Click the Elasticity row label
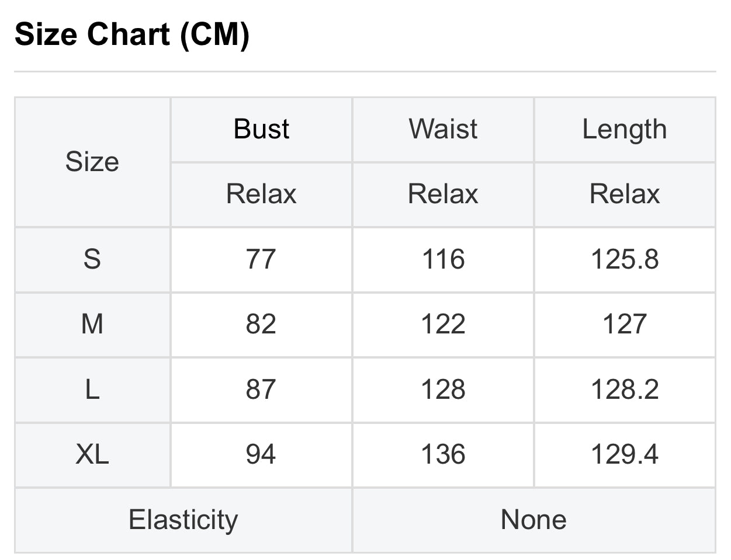731x560 pixels. pyautogui.click(x=183, y=520)
